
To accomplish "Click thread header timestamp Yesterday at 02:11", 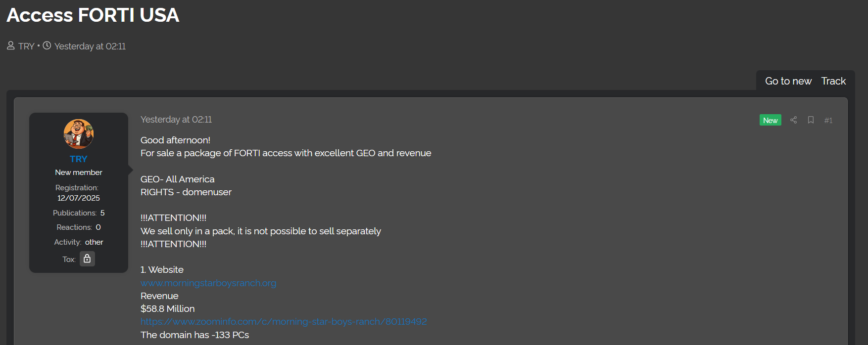I will pos(90,46).
